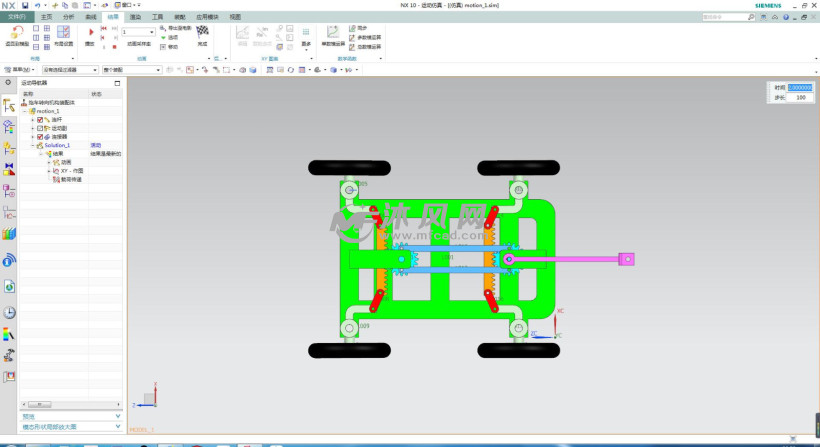Expand the XY - 作图 node

tap(49, 171)
